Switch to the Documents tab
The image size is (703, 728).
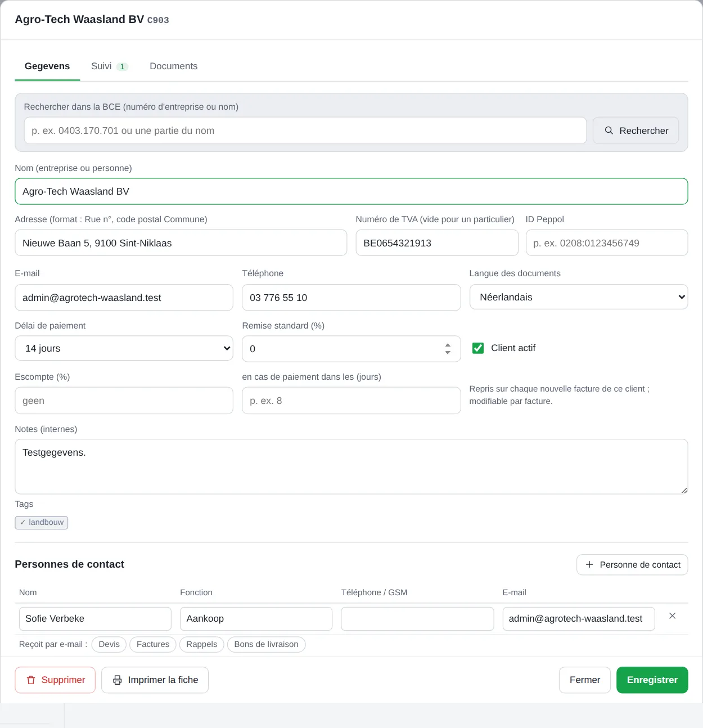[173, 66]
